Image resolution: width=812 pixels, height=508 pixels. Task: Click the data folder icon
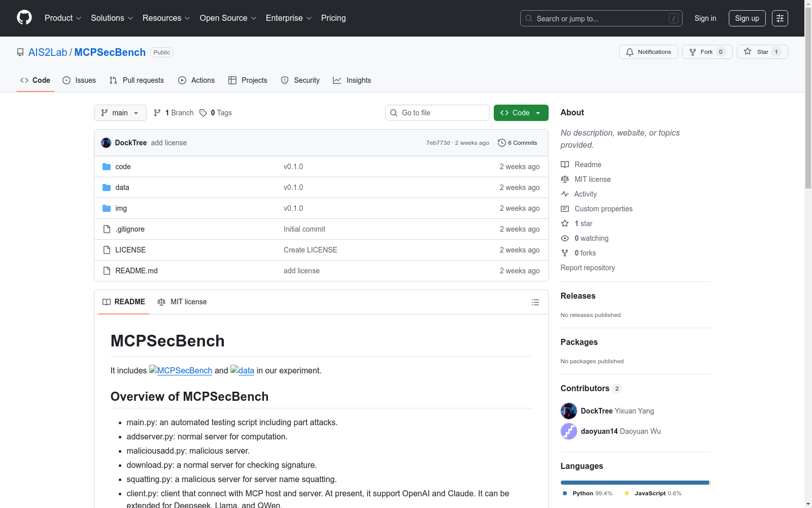pyautogui.click(x=107, y=187)
